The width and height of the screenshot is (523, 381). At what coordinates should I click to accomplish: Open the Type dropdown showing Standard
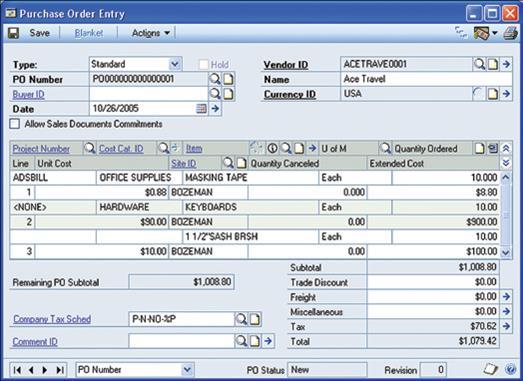pyautogui.click(x=175, y=64)
